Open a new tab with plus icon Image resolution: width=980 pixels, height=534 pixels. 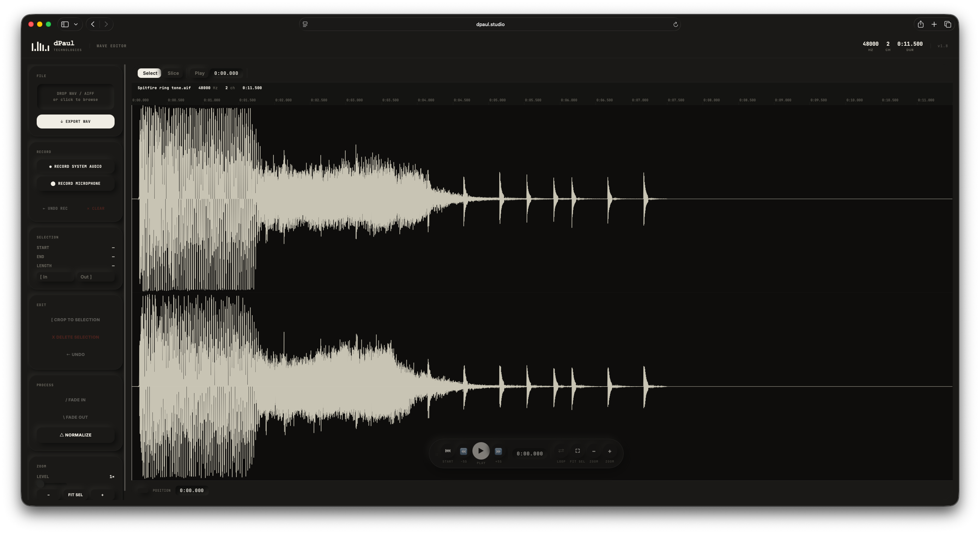point(934,24)
